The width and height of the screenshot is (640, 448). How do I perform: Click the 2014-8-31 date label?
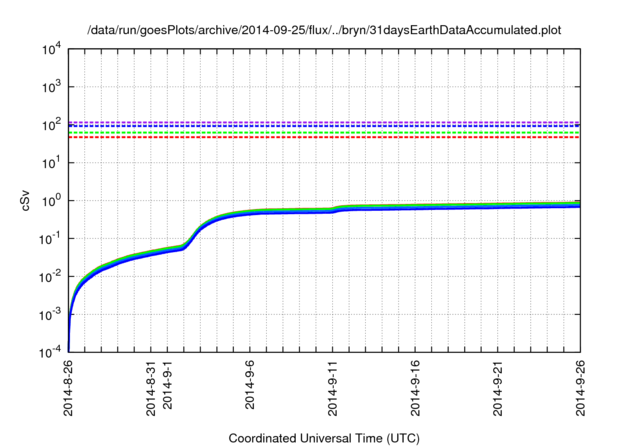[x=151, y=388]
